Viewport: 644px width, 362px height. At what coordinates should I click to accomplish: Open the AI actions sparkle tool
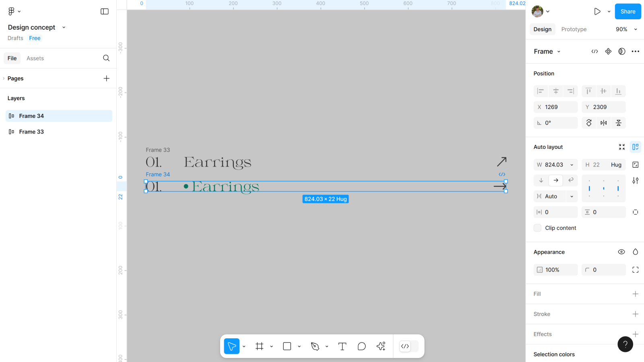pyautogui.click(x=381, y=346)
